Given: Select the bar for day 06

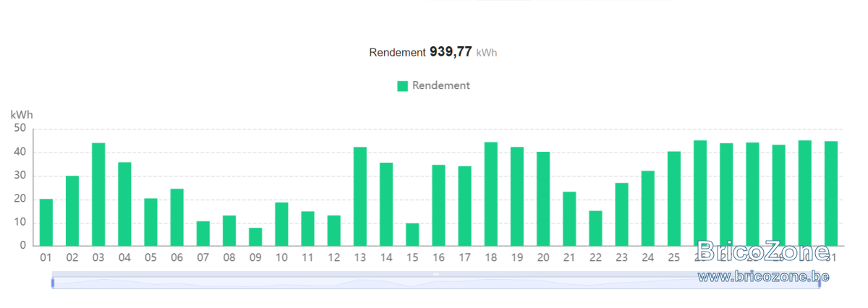Looking at the screenshot, I should [x=177, y=218].
